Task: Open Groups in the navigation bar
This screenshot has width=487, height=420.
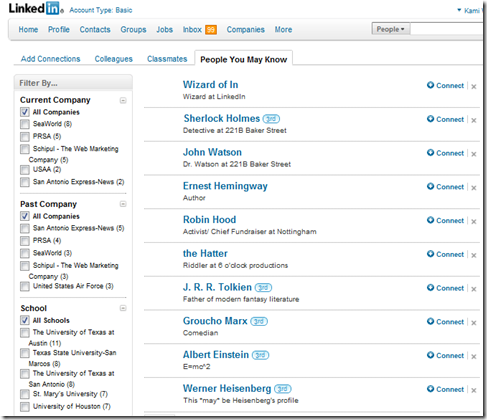Action: click(133, 30)
